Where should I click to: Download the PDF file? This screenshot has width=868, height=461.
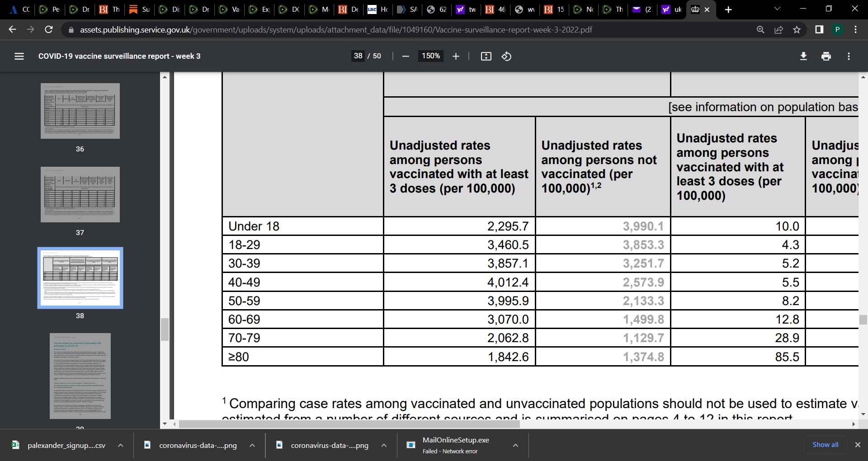tap(803, 56)
